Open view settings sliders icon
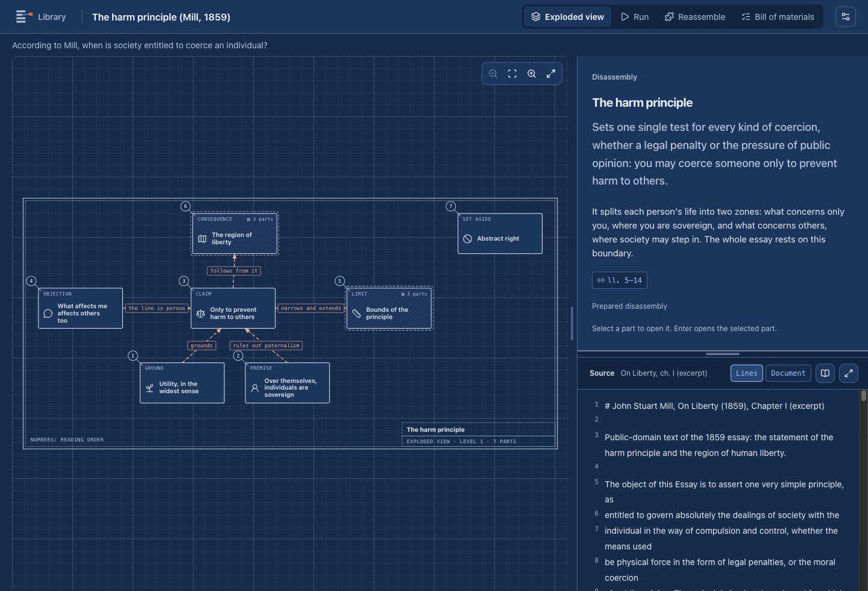This screenshot has height=591, width=868. point(846,17)
